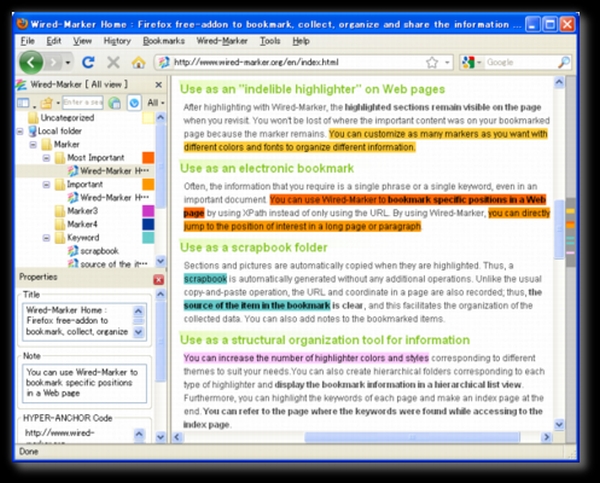Click the Most Important orange-red color swatch
This screenshot has width=600, height=483.
tap(148, 158)
